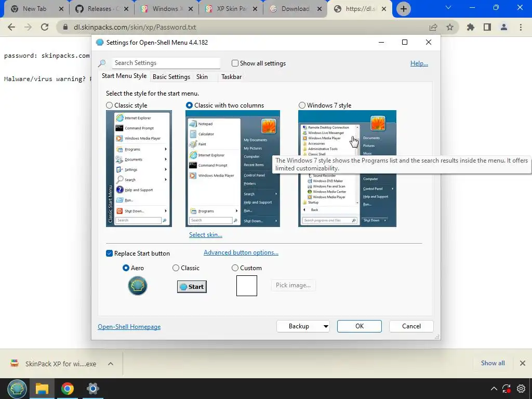This screenshot has height=399, width=532.
Task: Open the Start Menu Style tab
Action: [124, 76]
